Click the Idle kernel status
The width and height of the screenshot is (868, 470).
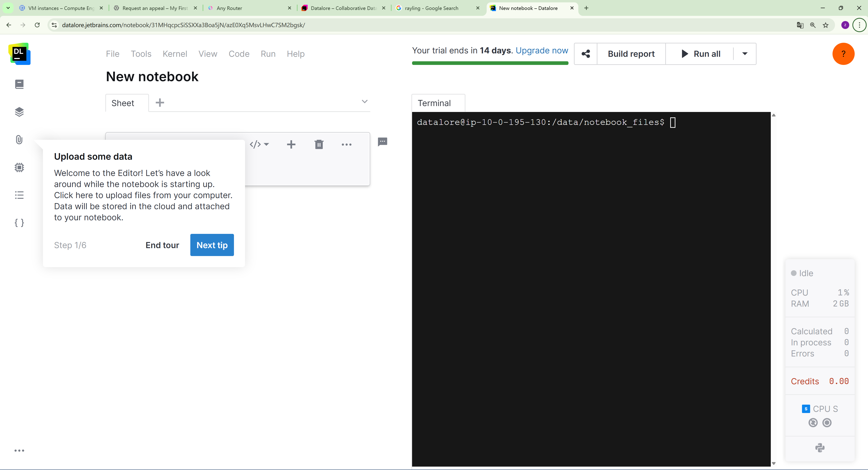pos(802,273)
